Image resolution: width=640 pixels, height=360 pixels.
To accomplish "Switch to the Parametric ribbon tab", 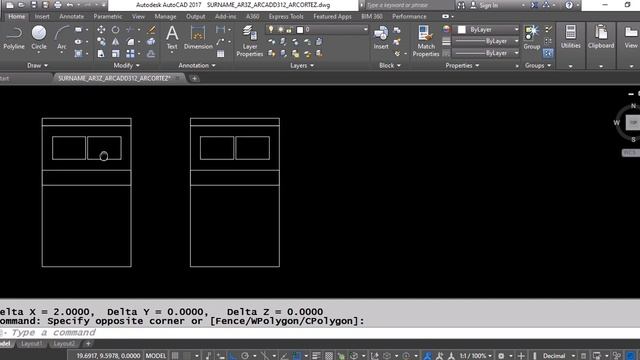I will [x=108, y=16].
